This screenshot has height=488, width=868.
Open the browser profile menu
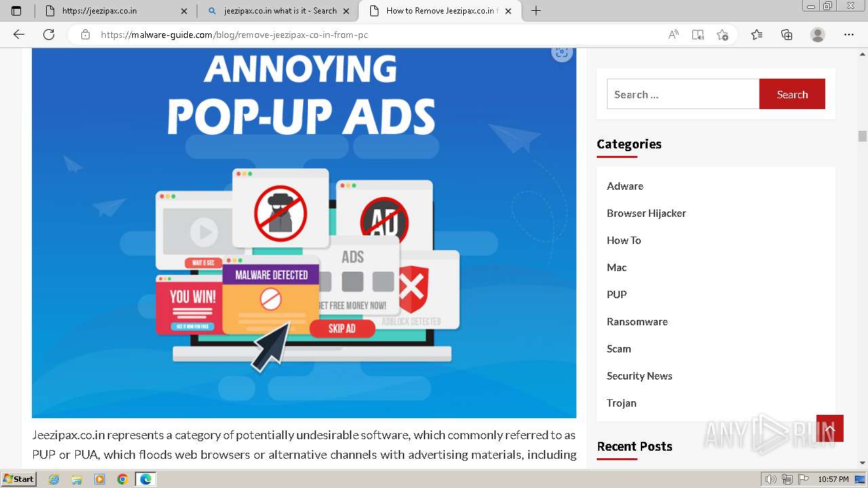coord(818,35)
